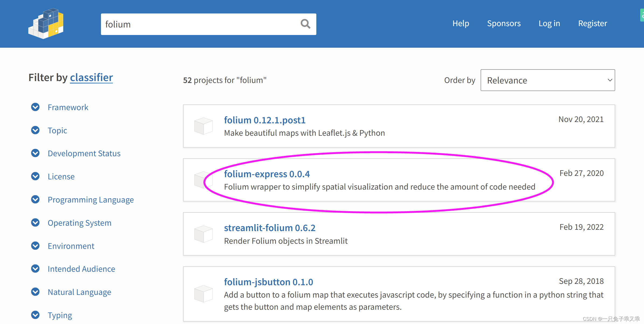Open streamlit-folium 0.6.2 project
Image resolution: width=644 pixels, height=324 pixels.
click(269, 228)
